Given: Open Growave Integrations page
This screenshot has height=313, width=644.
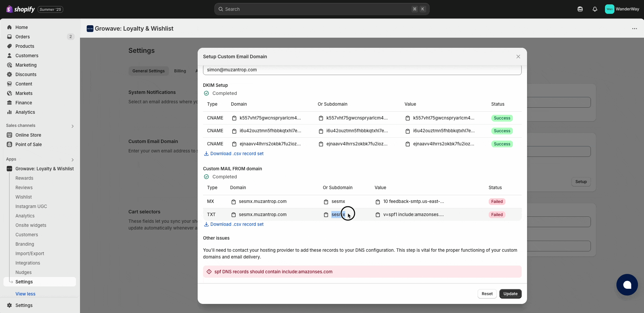Looking at the screenshot, I should (x=28, y=263).
